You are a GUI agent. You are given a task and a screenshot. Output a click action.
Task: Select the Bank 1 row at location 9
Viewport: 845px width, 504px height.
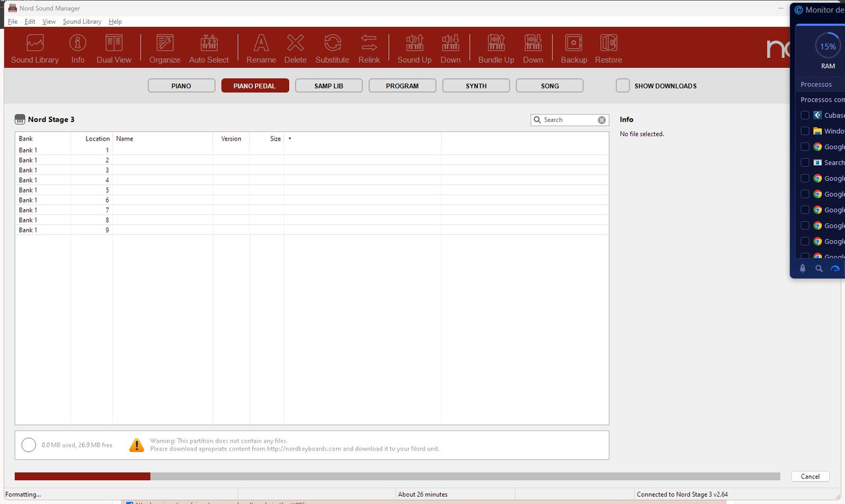click(x=312, y=230)
